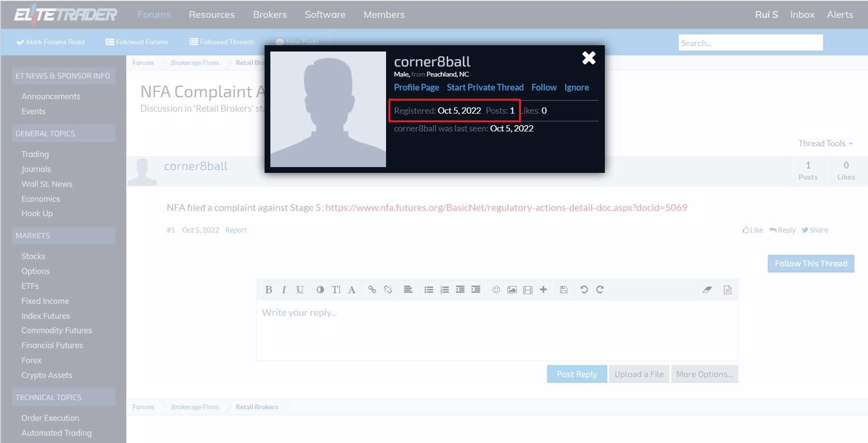This screenshot has width=868, height=443.
Task: Report post #1
Action: [x=236, y=230]
